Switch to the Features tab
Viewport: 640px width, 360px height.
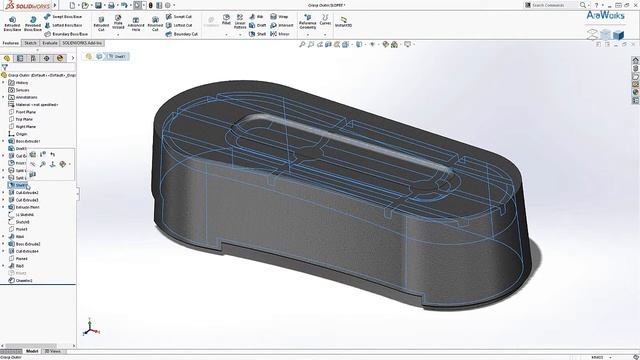[11, 43]
